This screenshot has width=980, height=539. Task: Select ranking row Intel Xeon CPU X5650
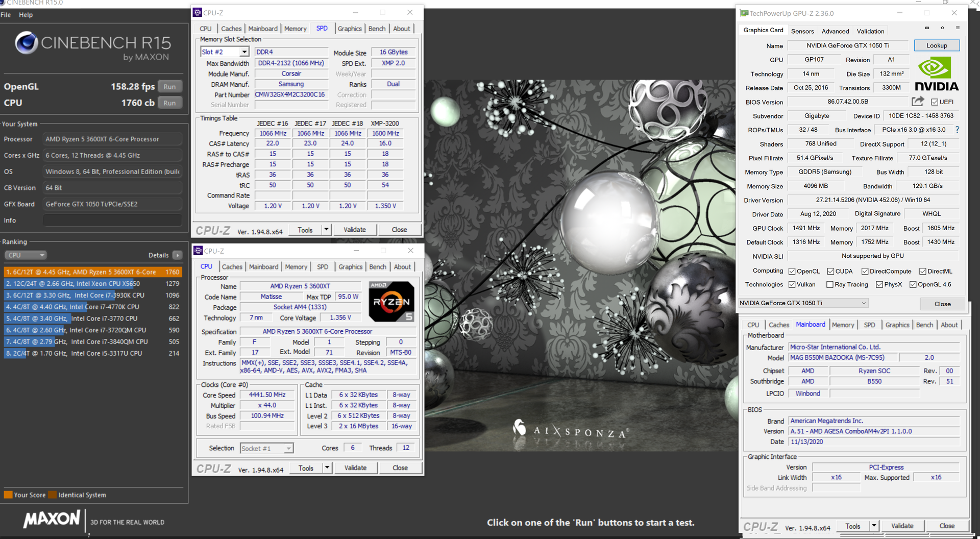(92, 284)
